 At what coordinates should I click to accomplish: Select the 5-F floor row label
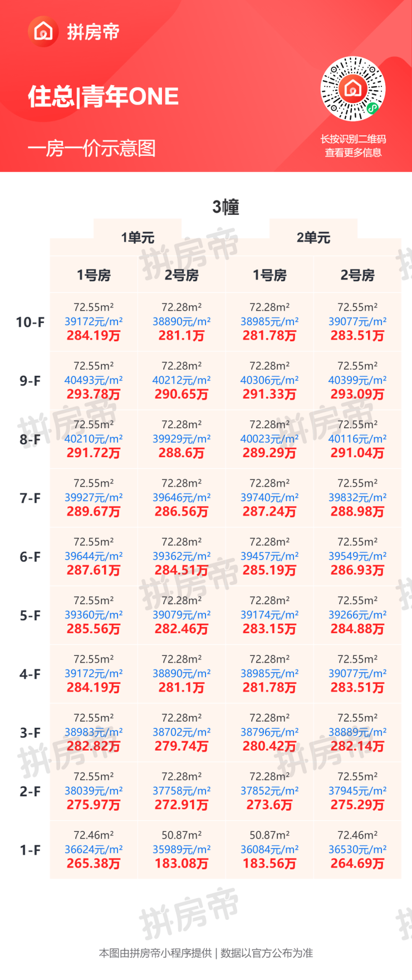point(30,616)
